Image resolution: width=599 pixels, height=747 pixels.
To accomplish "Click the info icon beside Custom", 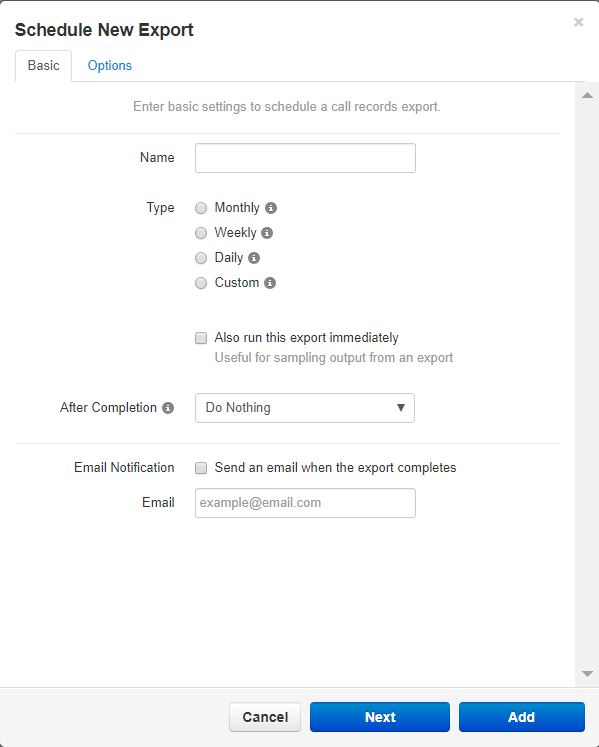I will coord(270,283).
